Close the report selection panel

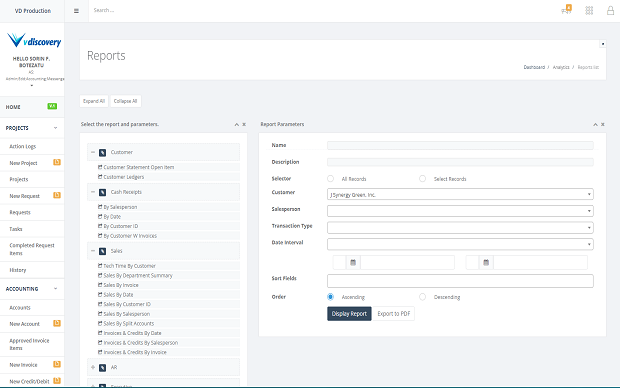[x=244, y=125]
